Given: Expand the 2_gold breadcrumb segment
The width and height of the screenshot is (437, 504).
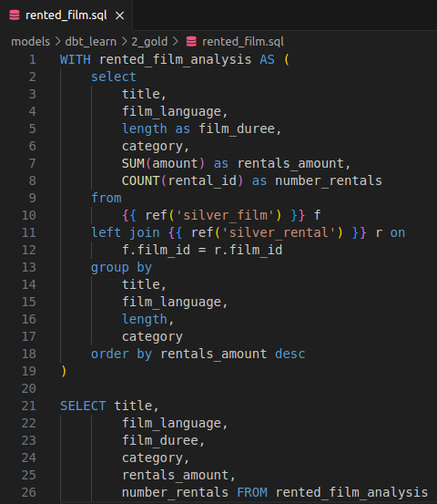Looking at the screenshot, I should [149, 41].
